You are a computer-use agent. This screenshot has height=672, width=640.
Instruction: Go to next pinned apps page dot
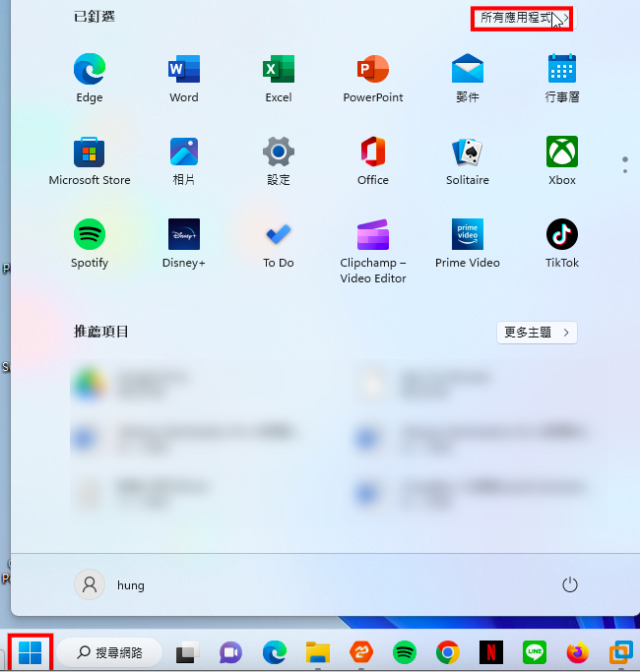click(625, 171)
